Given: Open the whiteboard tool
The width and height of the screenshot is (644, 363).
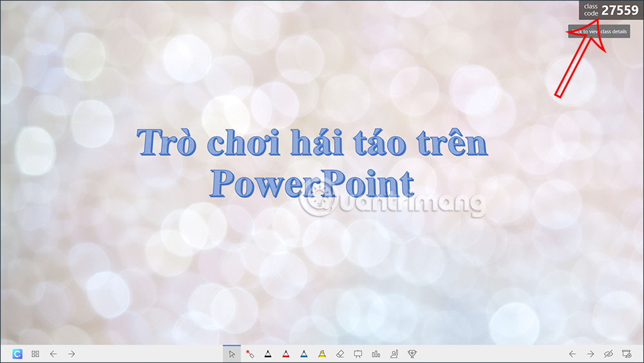Looking at the screenshot, I should (x=358, y=354).
